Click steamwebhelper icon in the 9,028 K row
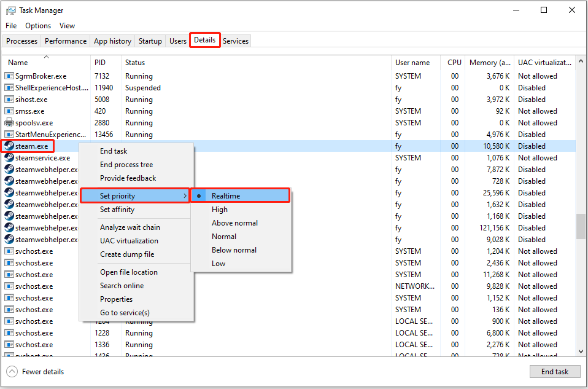This screenshot has height=389, width=588. 9,239
